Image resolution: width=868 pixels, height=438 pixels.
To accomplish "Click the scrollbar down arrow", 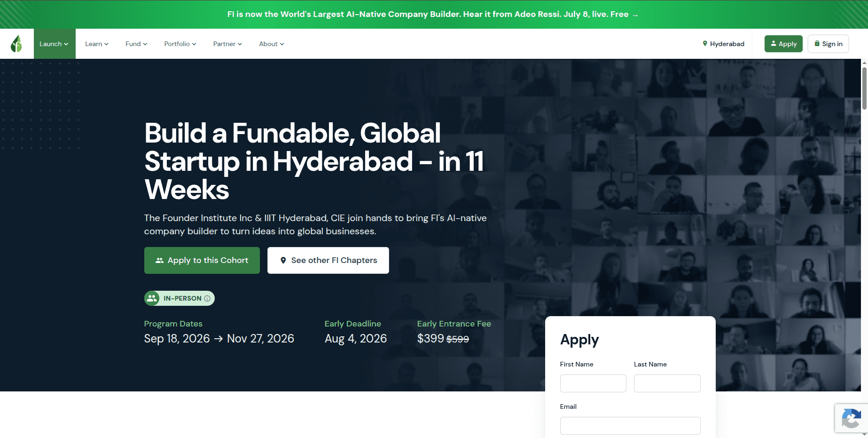I will point(864,435).
